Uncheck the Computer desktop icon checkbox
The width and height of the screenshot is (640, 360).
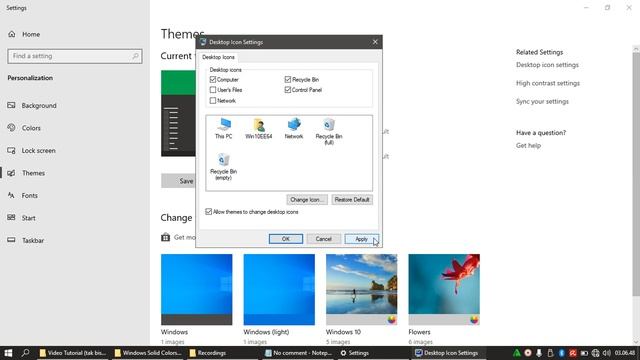coord(213,80)
